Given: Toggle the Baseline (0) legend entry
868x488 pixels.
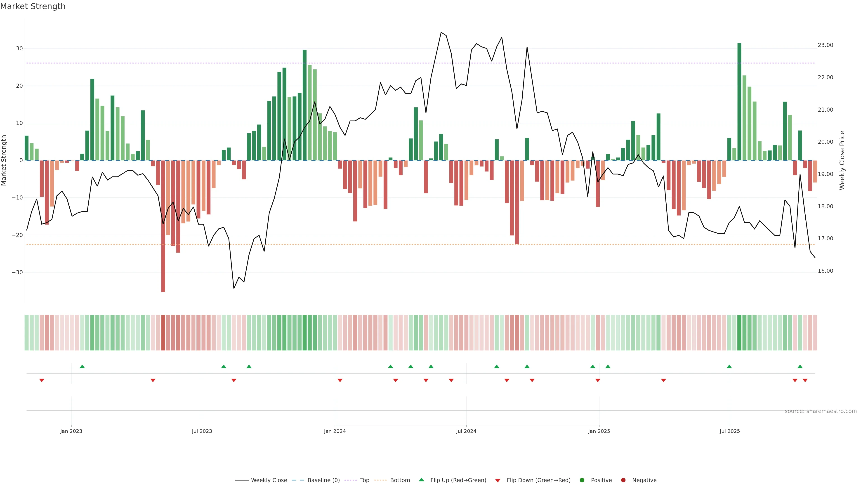Looking at the screenshot, I should (323, 480).
